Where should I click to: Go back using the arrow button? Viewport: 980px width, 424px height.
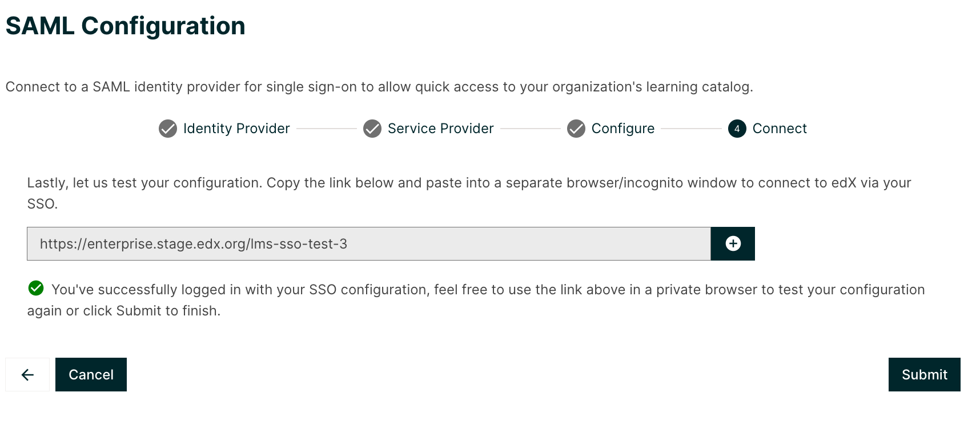coord(26,374)
